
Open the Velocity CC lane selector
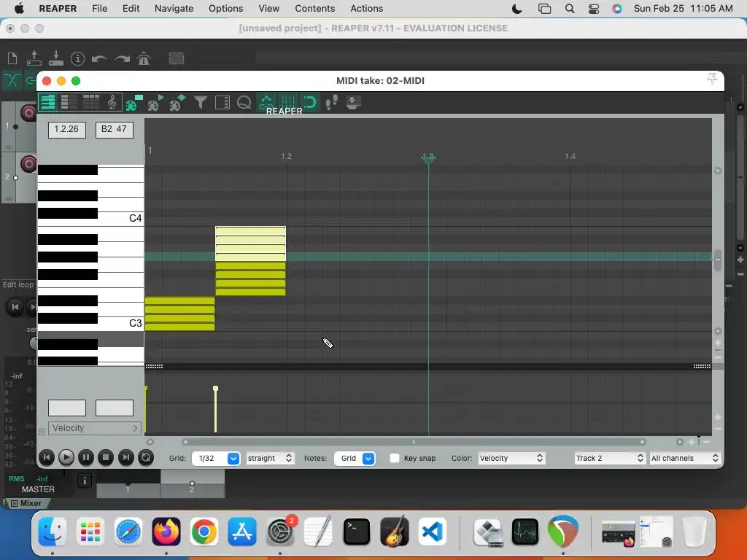[94, 428]
